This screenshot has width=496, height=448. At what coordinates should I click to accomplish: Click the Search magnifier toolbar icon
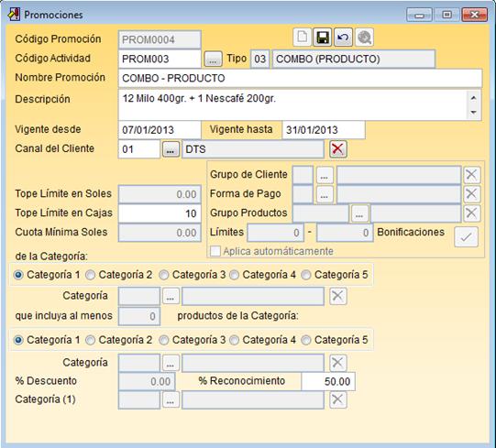364,38
